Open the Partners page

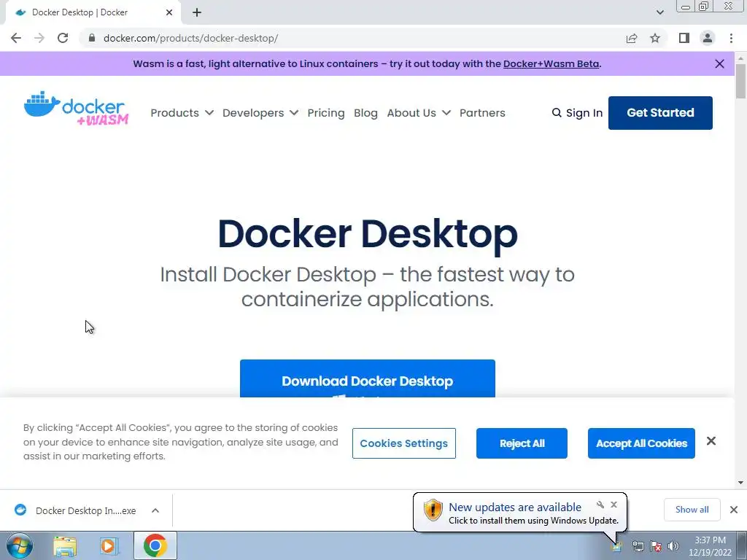coord(482,113)
